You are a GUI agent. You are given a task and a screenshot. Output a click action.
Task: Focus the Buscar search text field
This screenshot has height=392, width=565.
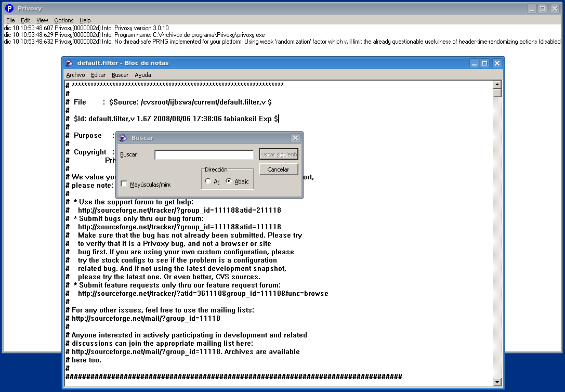204,154
